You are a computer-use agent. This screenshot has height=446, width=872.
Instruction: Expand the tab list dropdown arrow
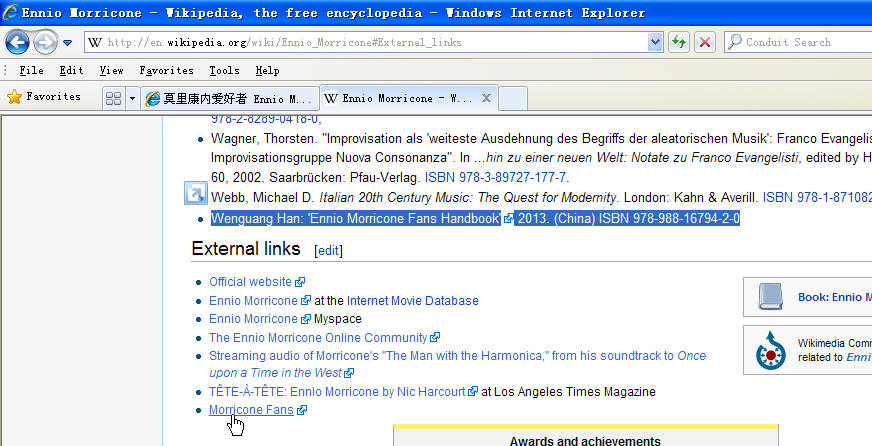[132, 99]
